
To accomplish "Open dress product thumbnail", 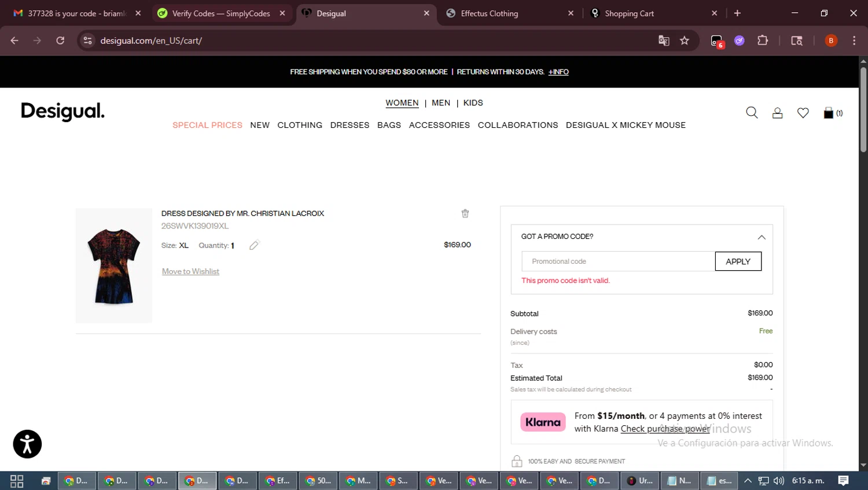I will tap(113, 266).
